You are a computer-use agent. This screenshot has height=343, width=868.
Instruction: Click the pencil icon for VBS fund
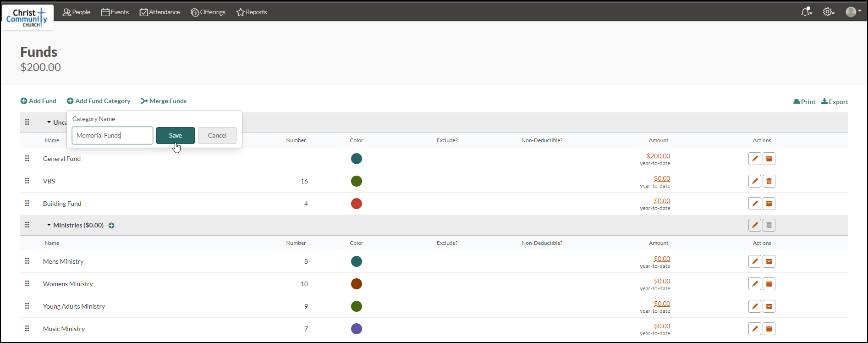pyautogui.click(x=755, y=181)
